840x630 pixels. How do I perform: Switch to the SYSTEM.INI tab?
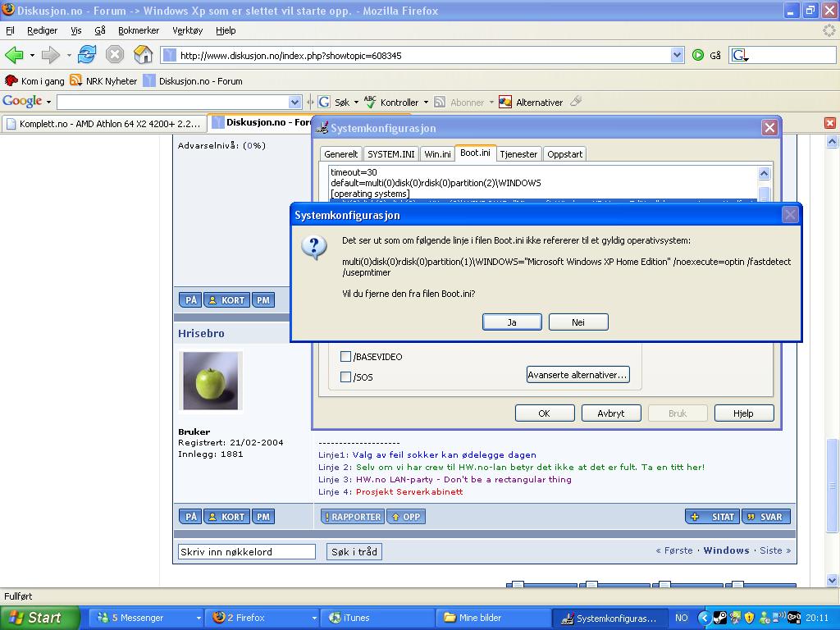point(391,153)
